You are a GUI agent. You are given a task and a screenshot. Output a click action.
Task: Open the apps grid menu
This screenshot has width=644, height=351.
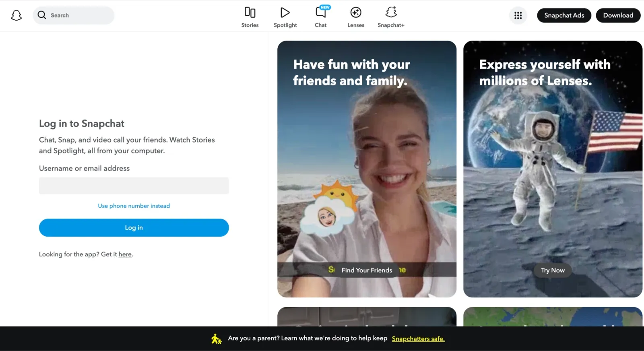[518, 15]
